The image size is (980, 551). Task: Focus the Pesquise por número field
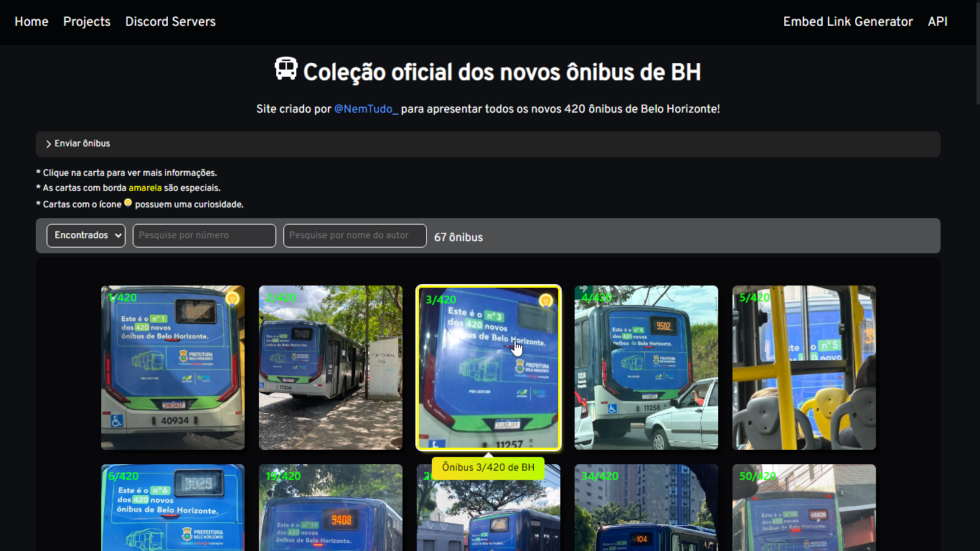(204, 235)
